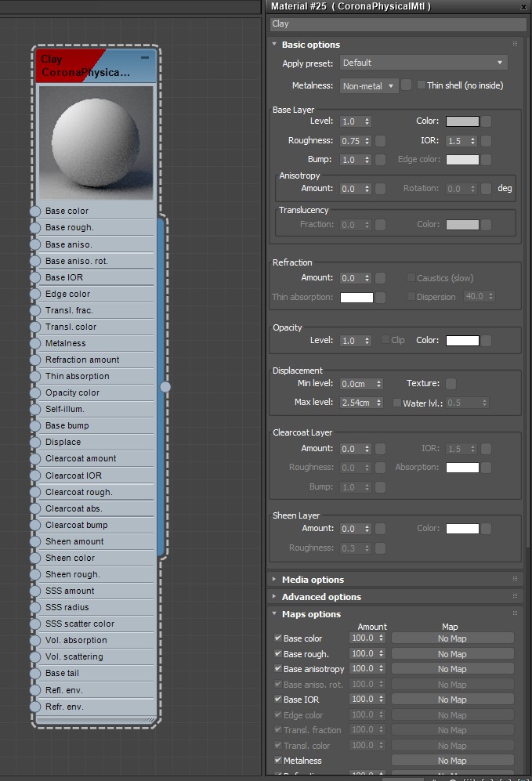
Task: Click the Base color input socket on node
Action: (x=35, y=212)
